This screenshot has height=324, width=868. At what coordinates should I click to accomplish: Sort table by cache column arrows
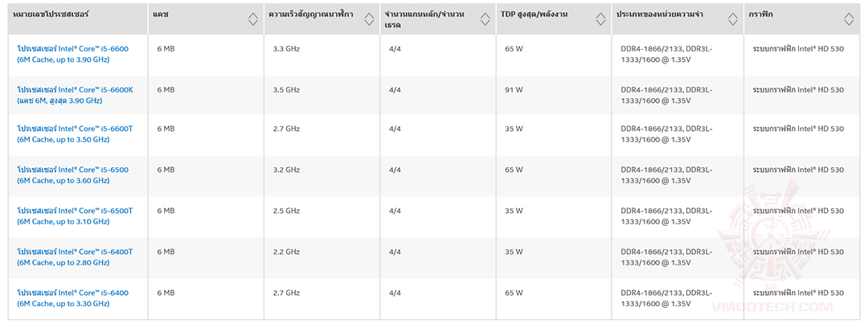click(253, 18)
